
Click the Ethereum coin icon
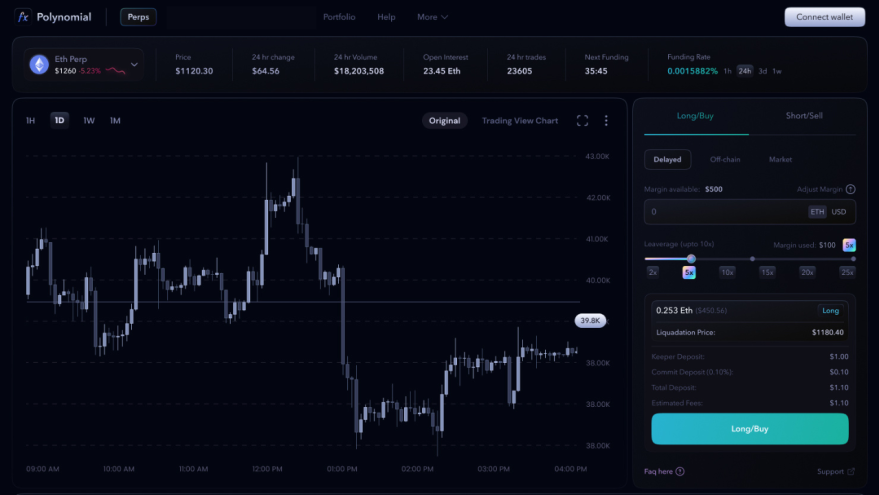click(x=39, y=64)
